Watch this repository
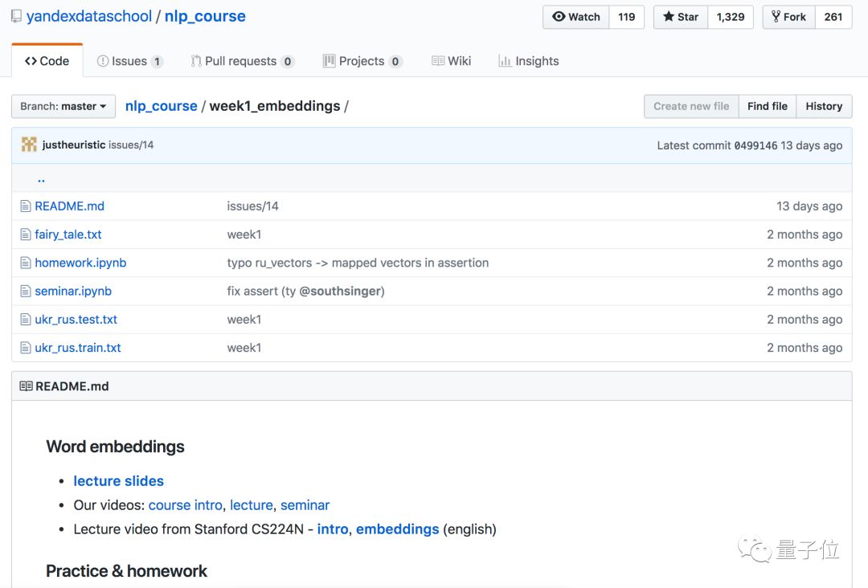The height and width of the screenshot is (588, 868). pos(576,17)
